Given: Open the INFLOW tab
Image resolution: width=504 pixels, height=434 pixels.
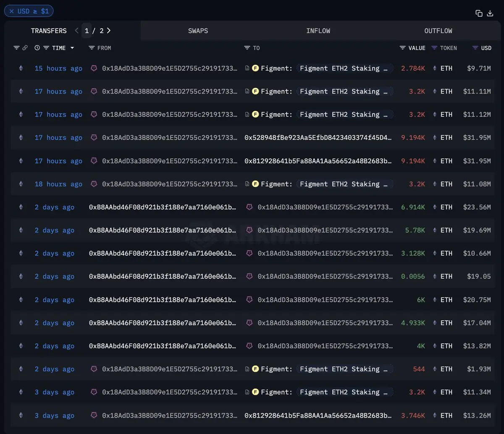Looking at the screenshot, I should 318,31.
